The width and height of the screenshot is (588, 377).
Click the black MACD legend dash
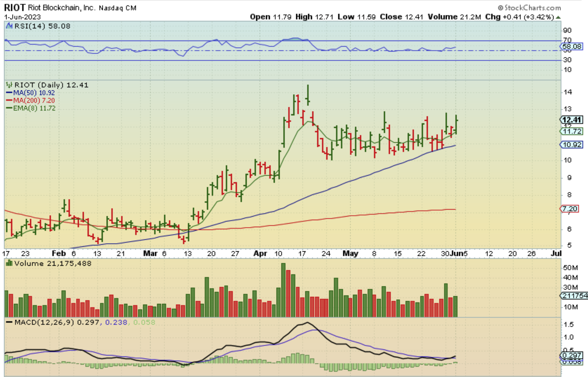[9, 322]
